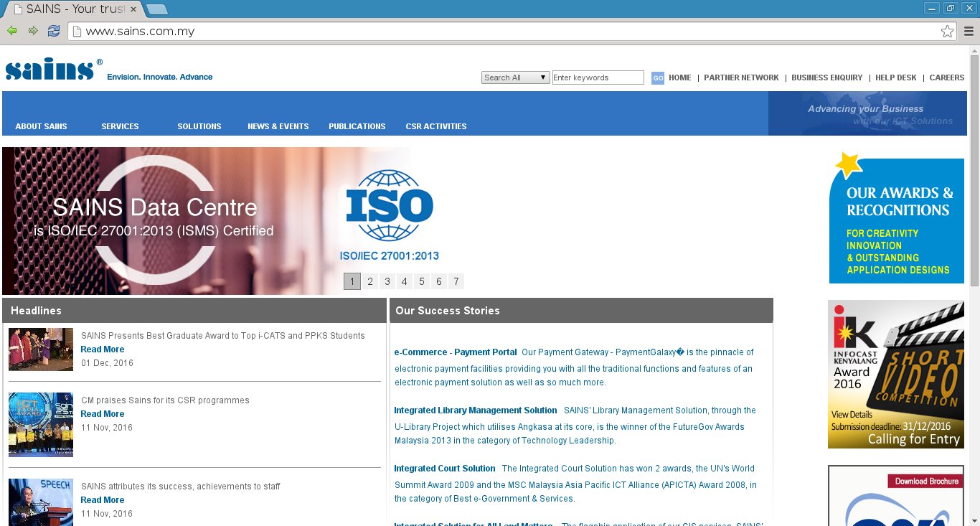This screenshot has height=526, width=980.
Task: Open the BUSINESS ENQUIRY link
Action: (x=827, y=78)
